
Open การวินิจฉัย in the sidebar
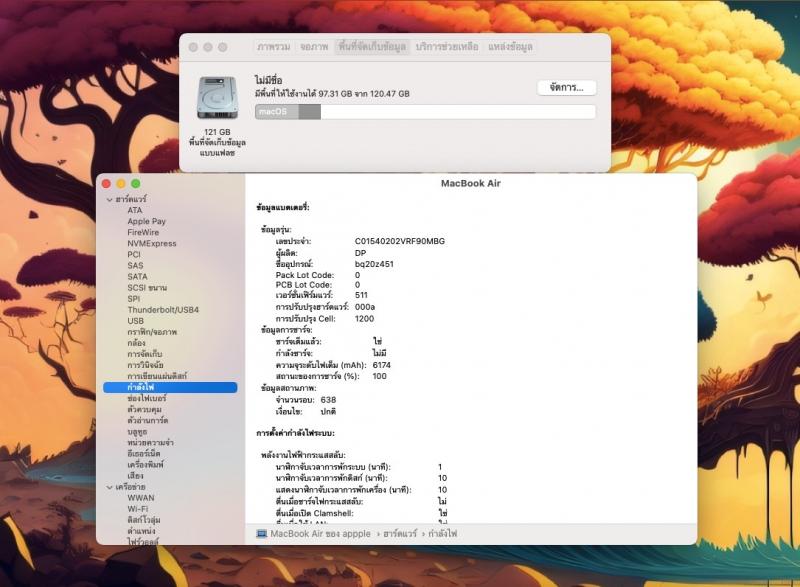coord(145,365)
